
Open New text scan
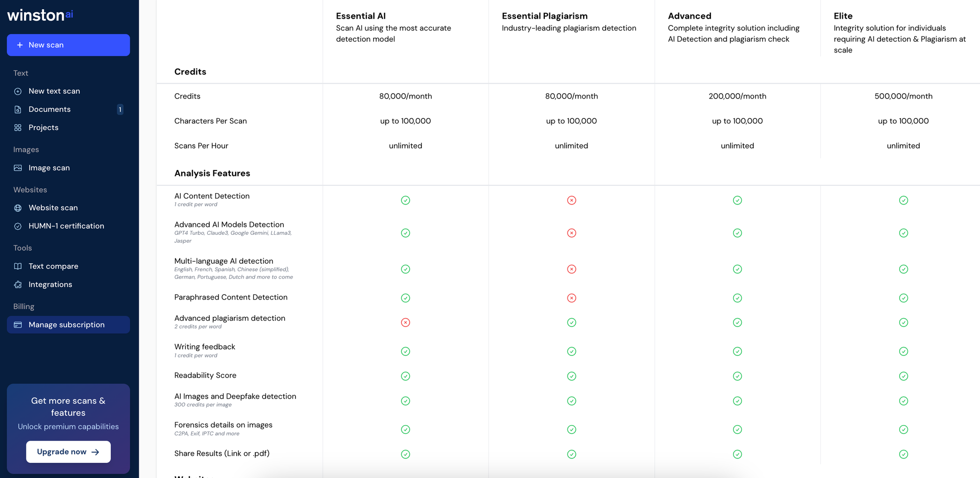coord(68,91)
